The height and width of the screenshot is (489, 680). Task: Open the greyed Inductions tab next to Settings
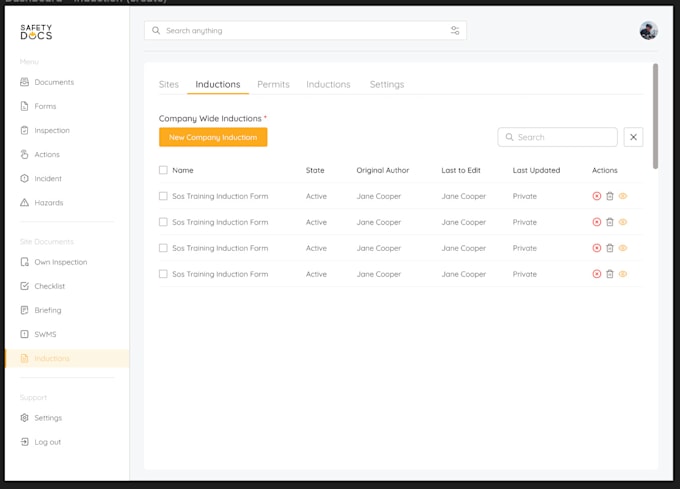pyautogui.click(x=328, y=84)
